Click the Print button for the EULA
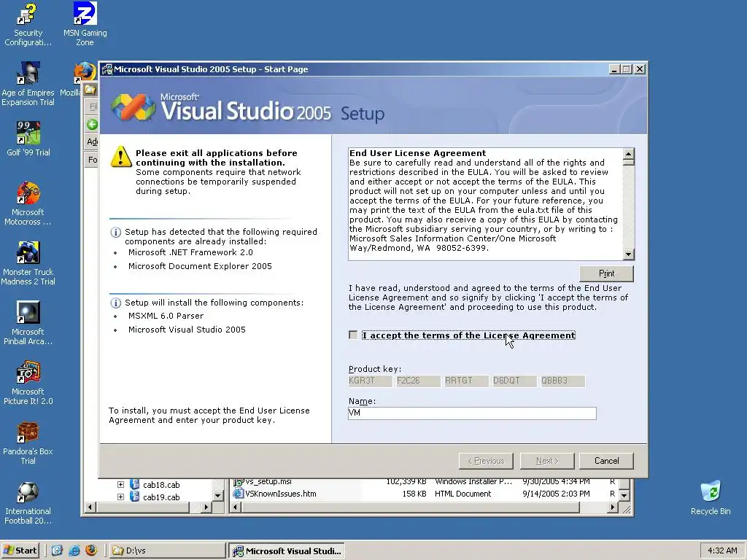The image size is (747, 560). click(x=606, y=273)
